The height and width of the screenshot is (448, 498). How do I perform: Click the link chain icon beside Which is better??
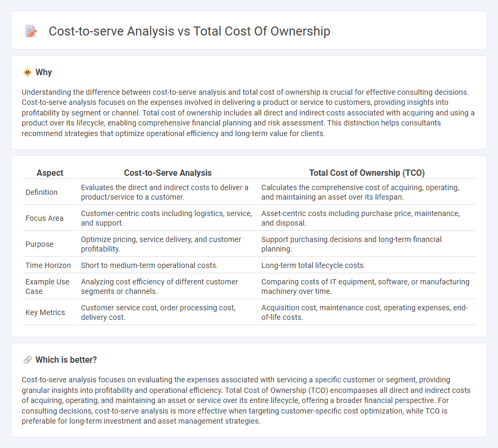(28, 360)
